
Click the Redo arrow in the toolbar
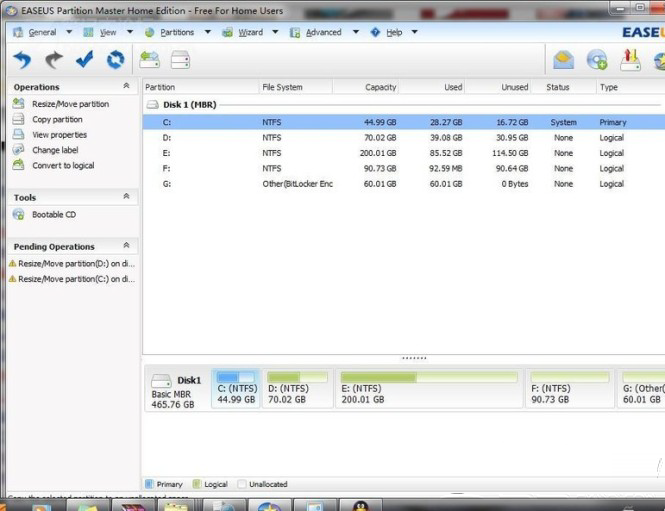[54, 60]
